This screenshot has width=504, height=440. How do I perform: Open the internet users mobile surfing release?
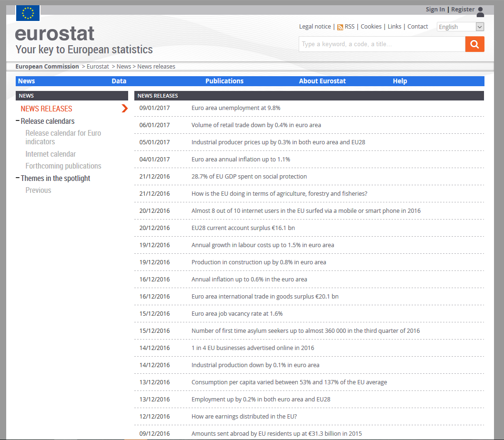click(306, 211)
